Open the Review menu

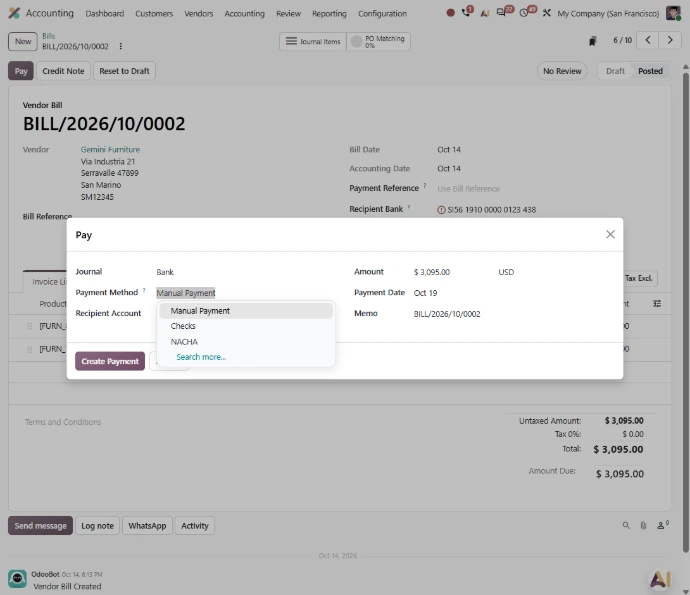[288, 14]
